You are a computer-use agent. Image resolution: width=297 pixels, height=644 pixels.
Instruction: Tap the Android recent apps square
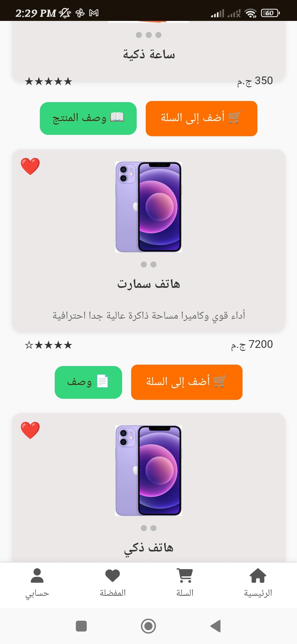point(81,626)
